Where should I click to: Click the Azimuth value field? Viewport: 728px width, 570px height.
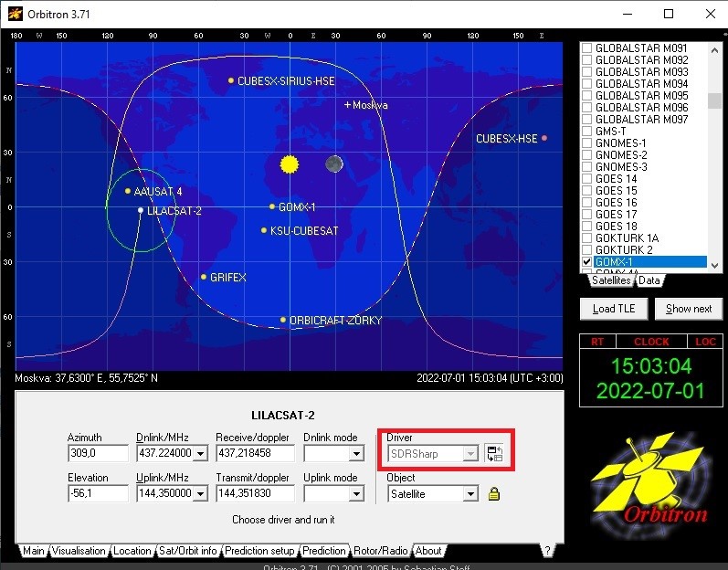pyautogui.click(x=98, y=453)
